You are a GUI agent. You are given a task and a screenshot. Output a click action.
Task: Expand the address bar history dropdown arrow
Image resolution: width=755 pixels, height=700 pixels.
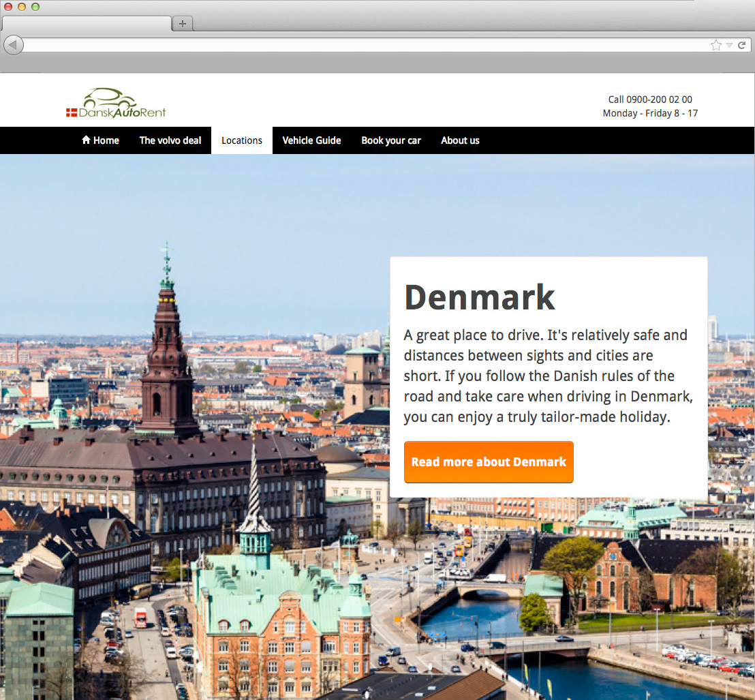(729, 46)
